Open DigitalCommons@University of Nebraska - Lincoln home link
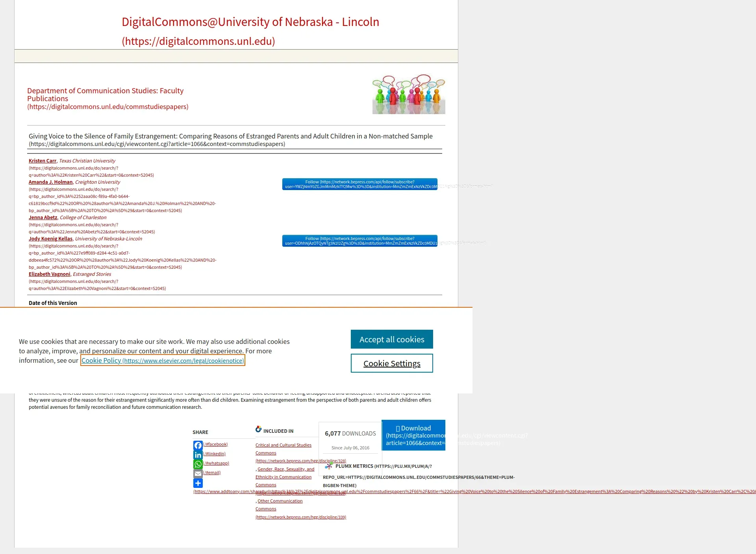 (250, 31)
